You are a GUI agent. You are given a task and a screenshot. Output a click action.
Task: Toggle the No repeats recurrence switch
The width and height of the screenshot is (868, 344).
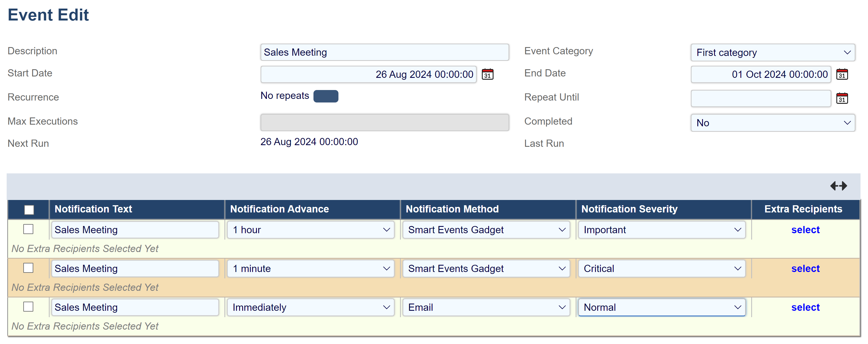point(325,96)
